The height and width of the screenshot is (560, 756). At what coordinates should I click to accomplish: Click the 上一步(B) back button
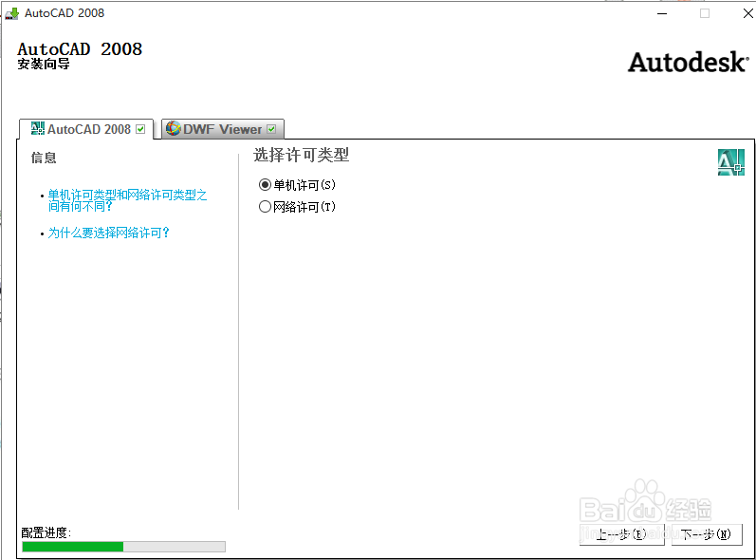622,534
